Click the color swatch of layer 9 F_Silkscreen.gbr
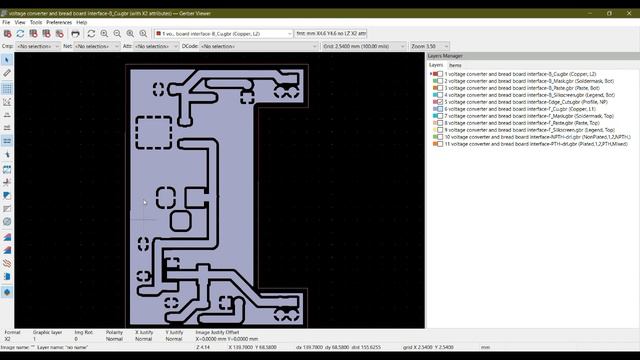This screenshot has width=640, height=360. [435, 130]
